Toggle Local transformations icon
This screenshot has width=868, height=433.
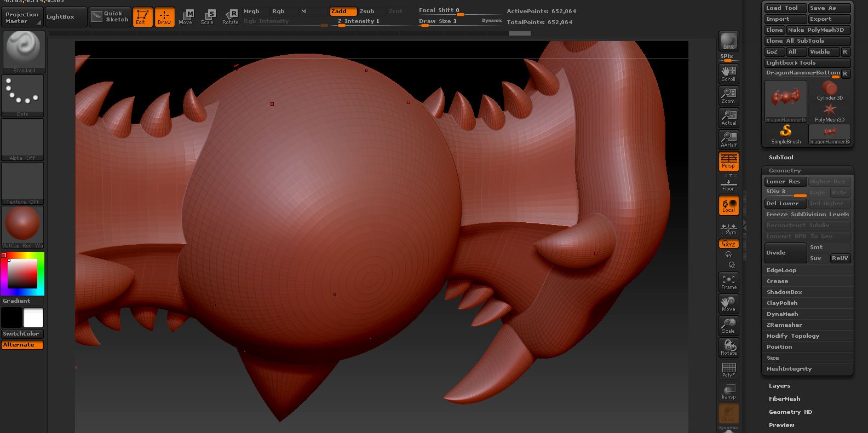pyautogui.click(x=728, y=205)
